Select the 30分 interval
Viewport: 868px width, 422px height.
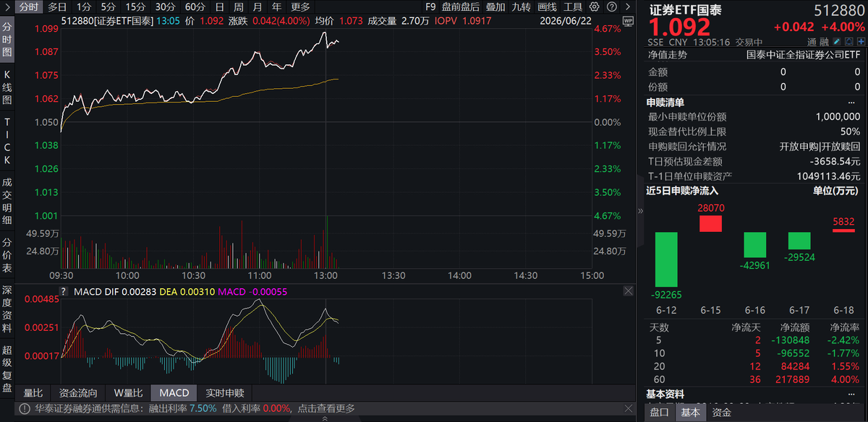pyautogui.click(x=165, y=7)
